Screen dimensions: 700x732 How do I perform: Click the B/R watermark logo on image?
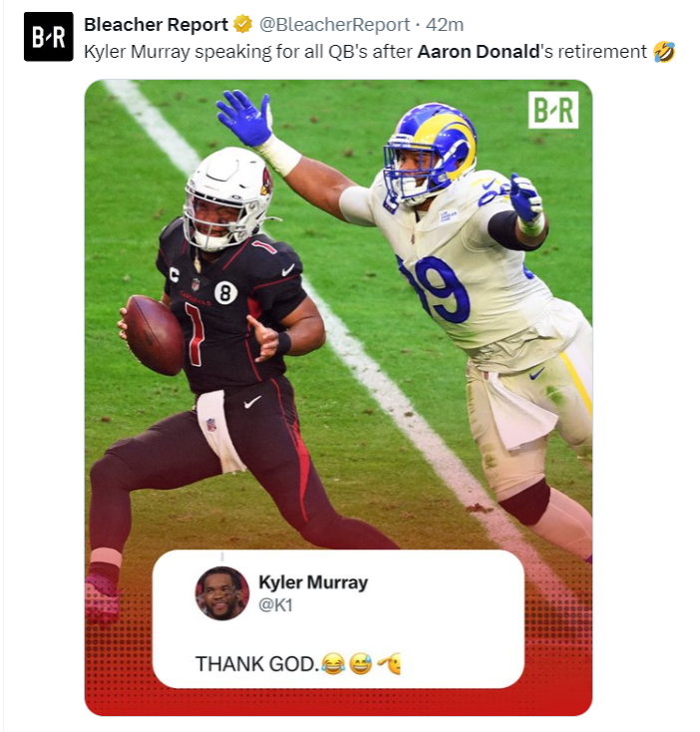coord(553,110)
